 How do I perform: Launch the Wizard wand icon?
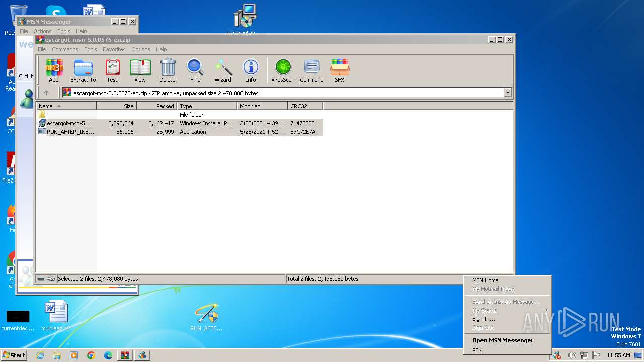pos(223,70)
